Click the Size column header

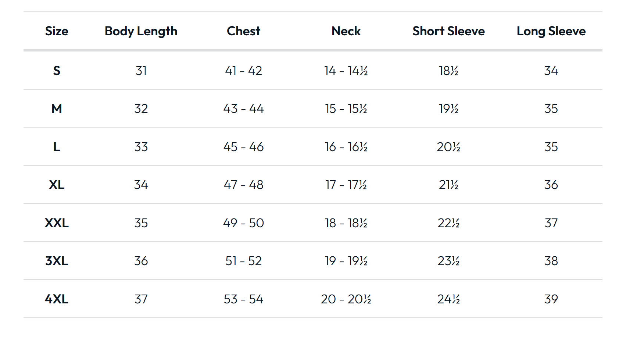point(57,31)
